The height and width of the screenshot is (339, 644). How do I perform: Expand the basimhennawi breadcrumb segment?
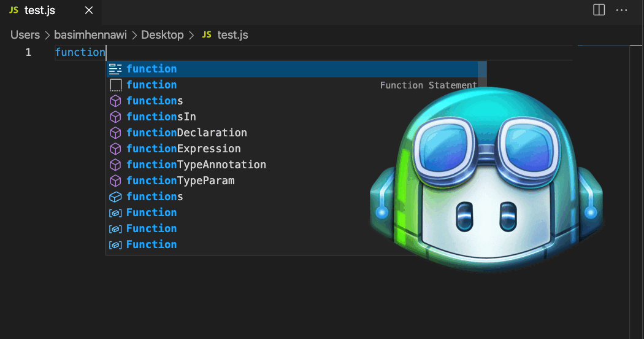90,35
